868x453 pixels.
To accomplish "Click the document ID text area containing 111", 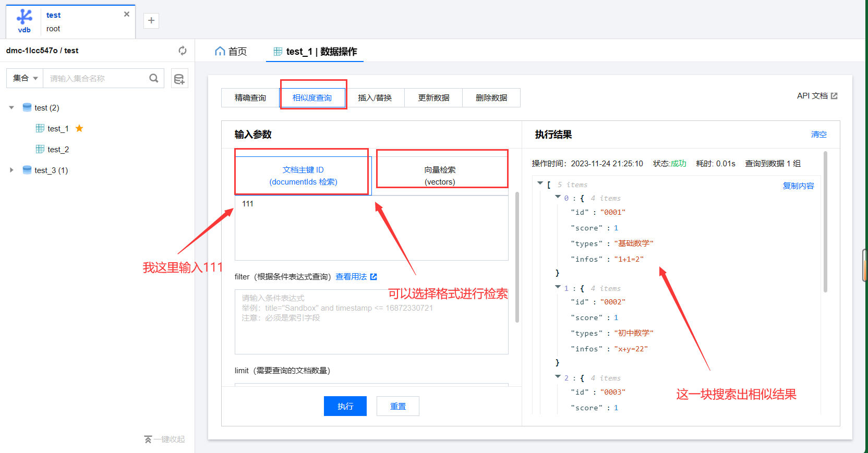I will point(371,228).
